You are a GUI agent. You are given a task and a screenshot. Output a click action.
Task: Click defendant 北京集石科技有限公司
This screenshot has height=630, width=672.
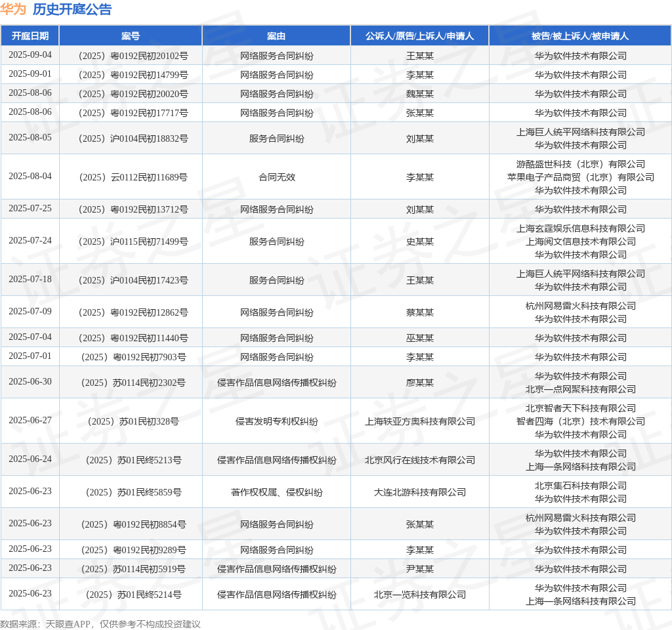581,486
